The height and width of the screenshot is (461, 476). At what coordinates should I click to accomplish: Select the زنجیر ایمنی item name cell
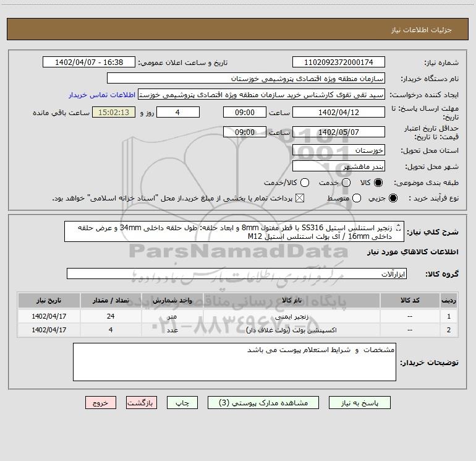pyautogui.click(x=291, y=316)
